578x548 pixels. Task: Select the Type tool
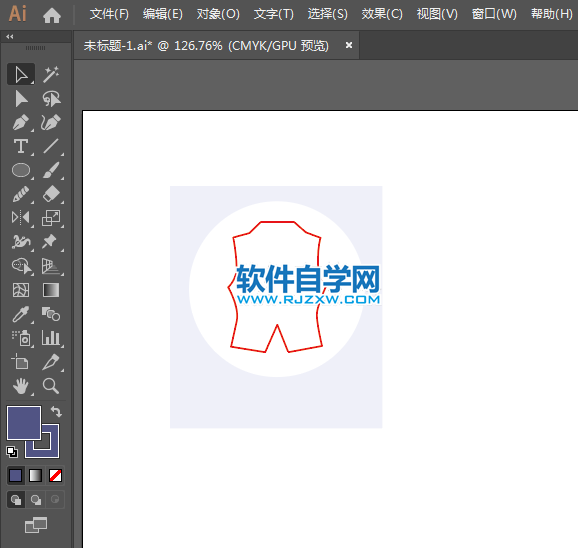pyautogui.click(x=21, y=146)
